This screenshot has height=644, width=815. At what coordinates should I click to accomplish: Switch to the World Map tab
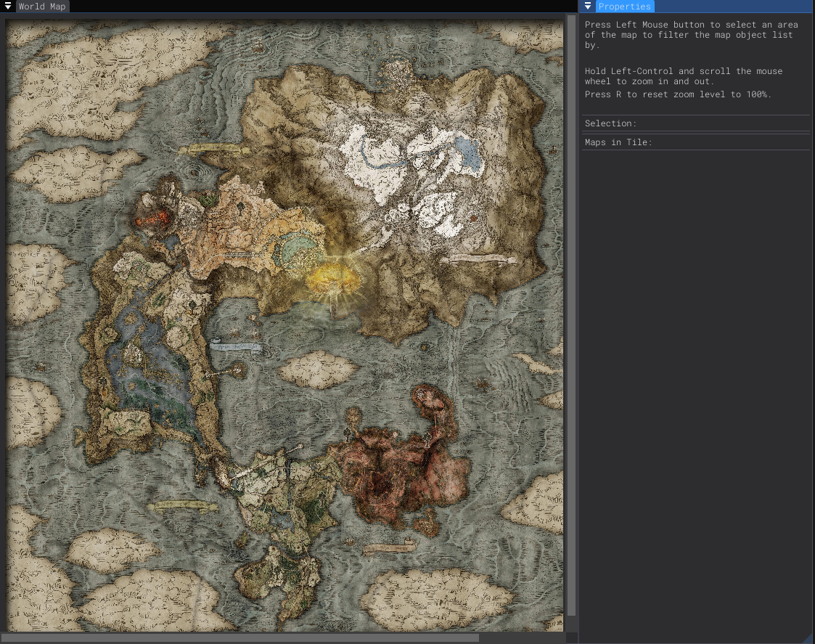pos(41,7)
